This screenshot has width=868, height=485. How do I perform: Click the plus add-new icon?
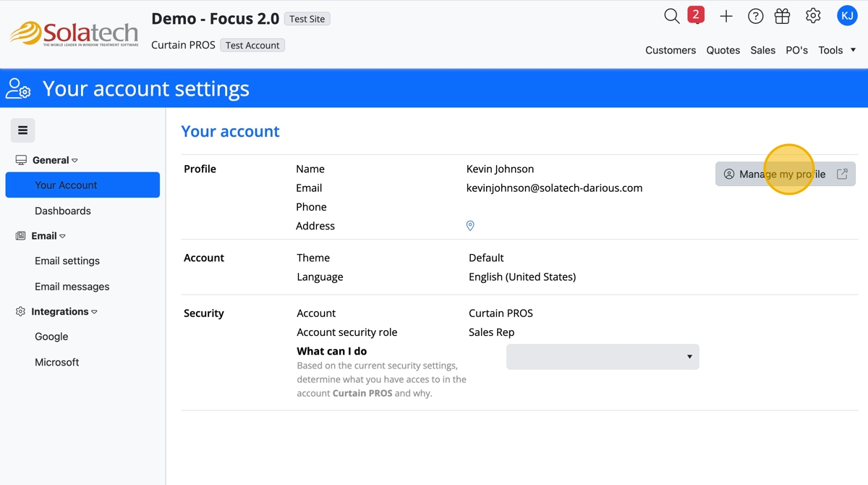726,16
